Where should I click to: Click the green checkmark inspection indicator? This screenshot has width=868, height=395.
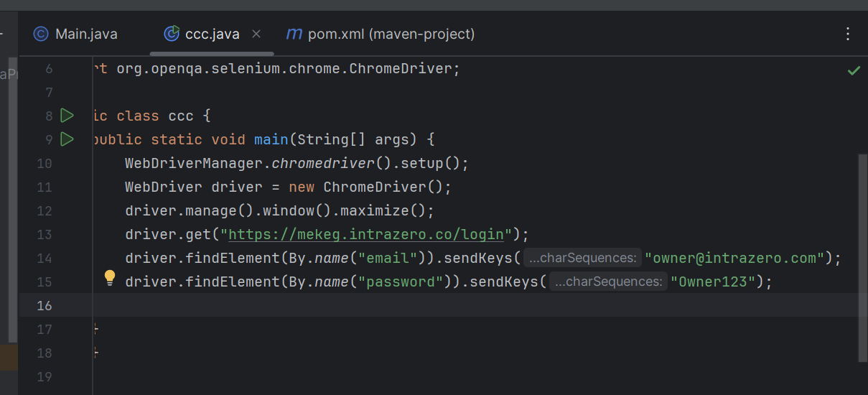click(854, 70)
